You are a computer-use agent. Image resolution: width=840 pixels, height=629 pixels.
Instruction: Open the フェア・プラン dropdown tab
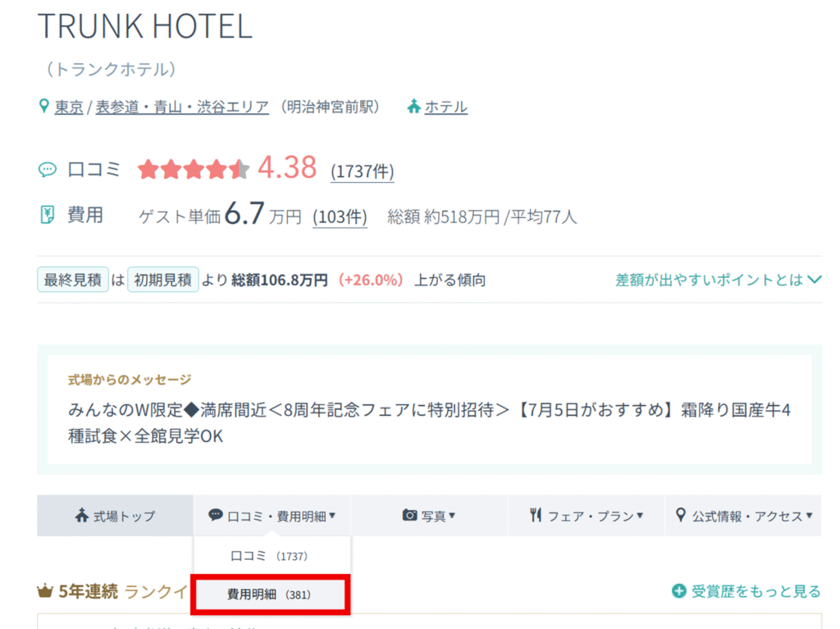pyautogui.click(x=586, y=515)
